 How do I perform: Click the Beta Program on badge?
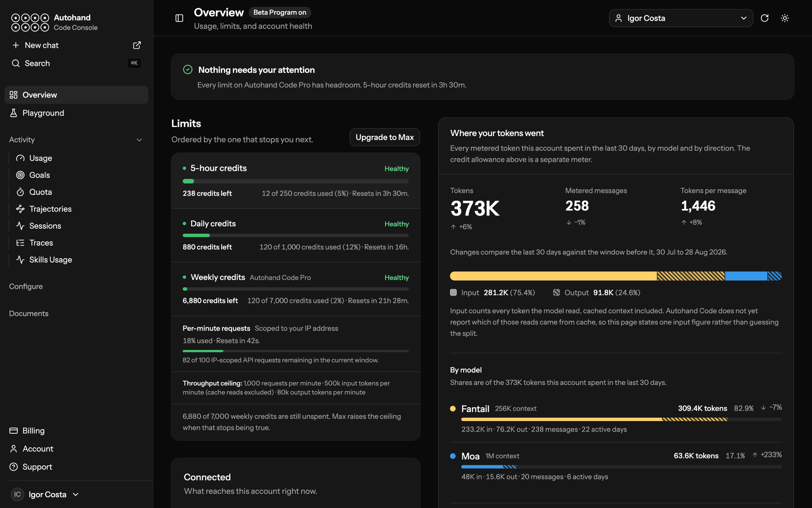coord(280,13)
